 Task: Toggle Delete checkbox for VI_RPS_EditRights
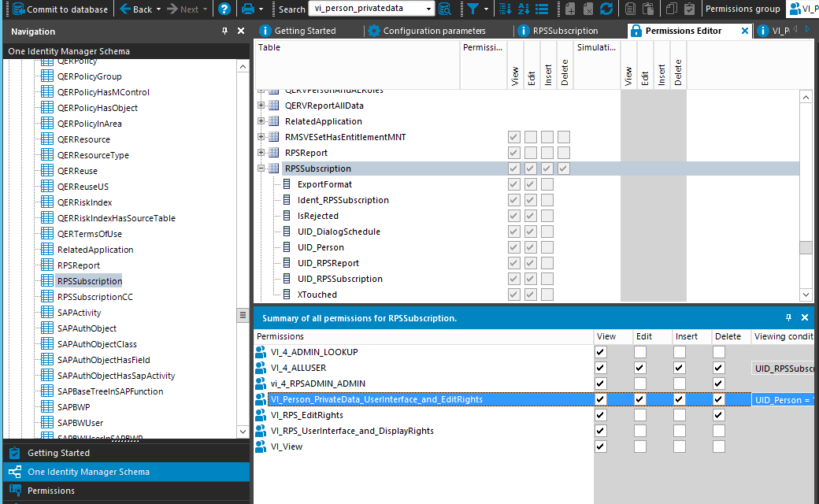pos(719,415)
